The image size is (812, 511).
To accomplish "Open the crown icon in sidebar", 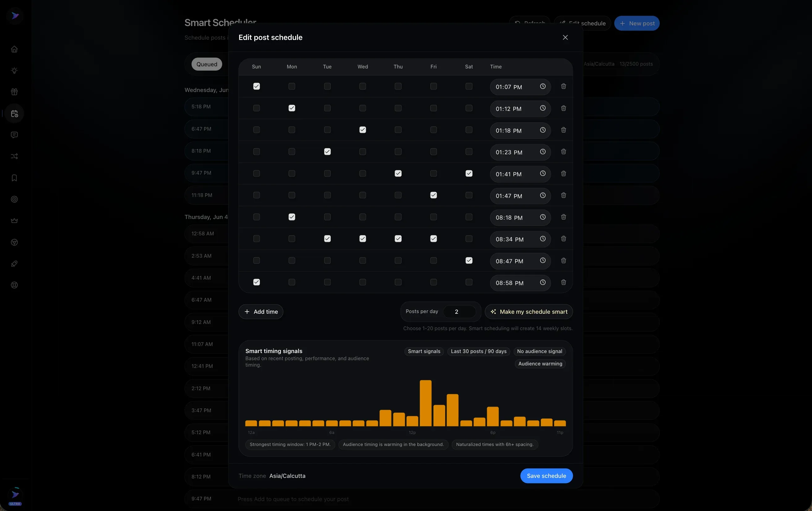I will [14, 221].
